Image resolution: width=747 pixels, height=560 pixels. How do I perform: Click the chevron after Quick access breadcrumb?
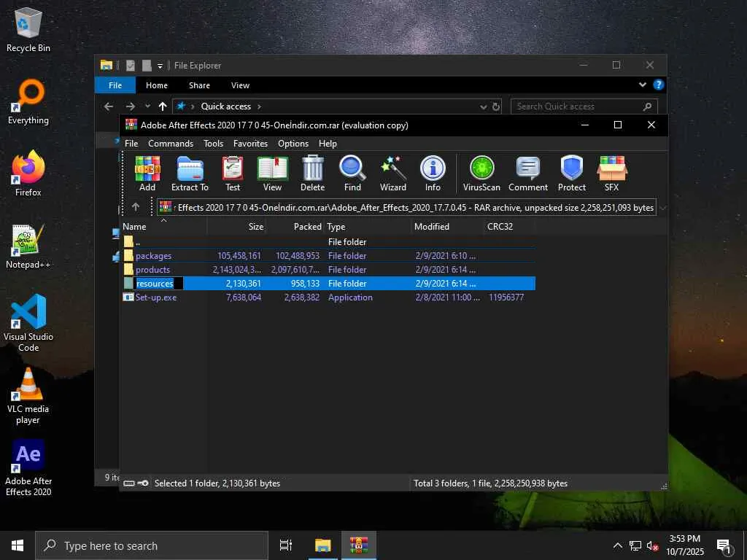[259, 106]
